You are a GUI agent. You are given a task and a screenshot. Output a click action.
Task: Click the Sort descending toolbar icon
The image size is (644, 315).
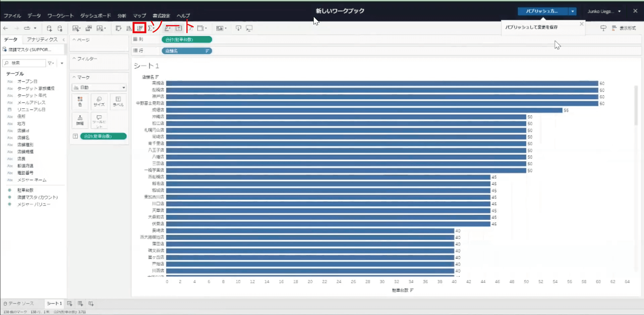click(x=139, y=28)
